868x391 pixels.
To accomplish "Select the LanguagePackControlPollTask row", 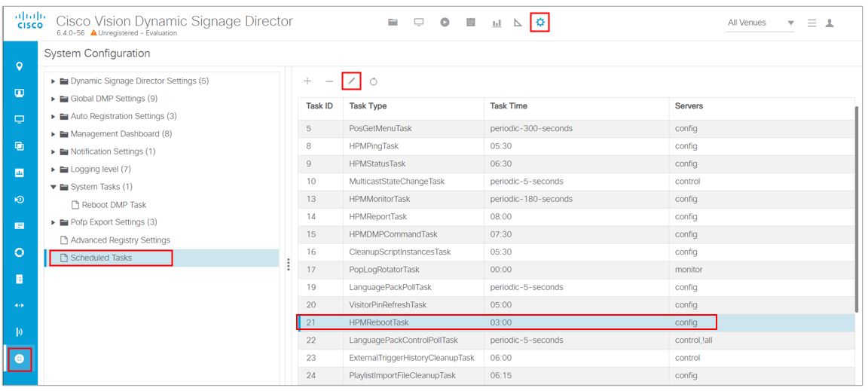I will pos(576,340).
